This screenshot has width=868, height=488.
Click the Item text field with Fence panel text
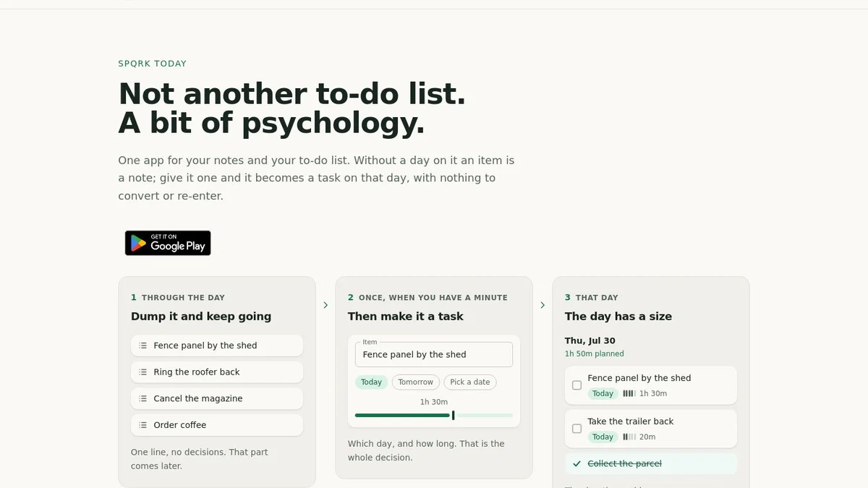[434, 354]
